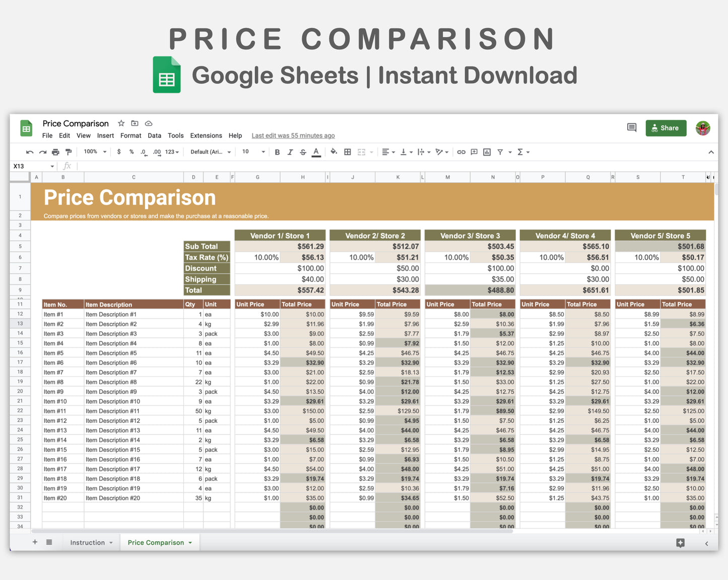Open the text color picker
Screen dimensions: 728x580
click(x=316, y=152)
